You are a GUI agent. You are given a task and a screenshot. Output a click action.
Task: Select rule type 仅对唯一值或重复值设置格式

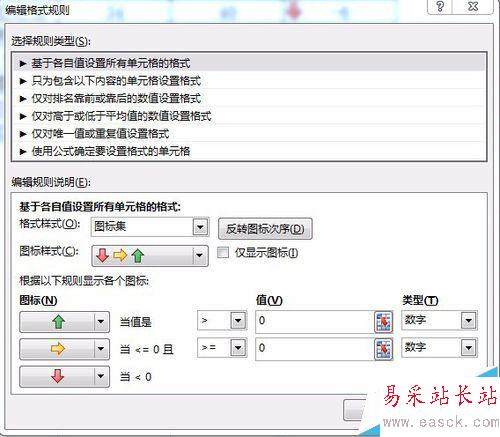point(249,134)
